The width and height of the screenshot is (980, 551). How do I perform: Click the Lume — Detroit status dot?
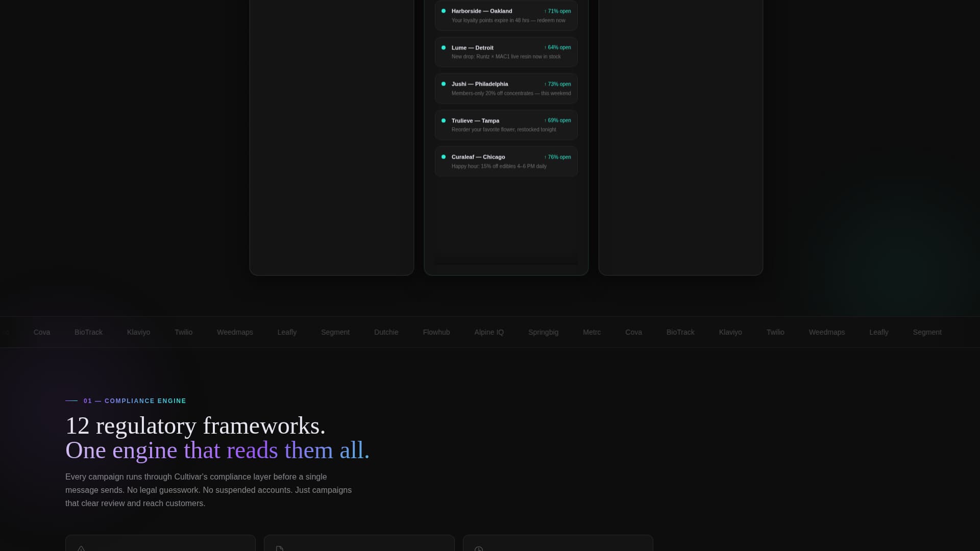(443, 47)
